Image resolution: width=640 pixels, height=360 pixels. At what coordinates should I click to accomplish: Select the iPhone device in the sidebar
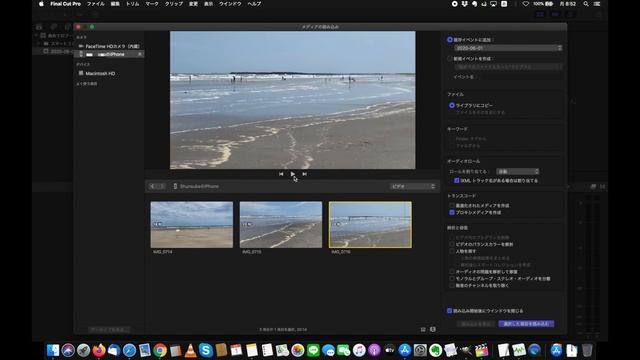click(x=109, y=54)
